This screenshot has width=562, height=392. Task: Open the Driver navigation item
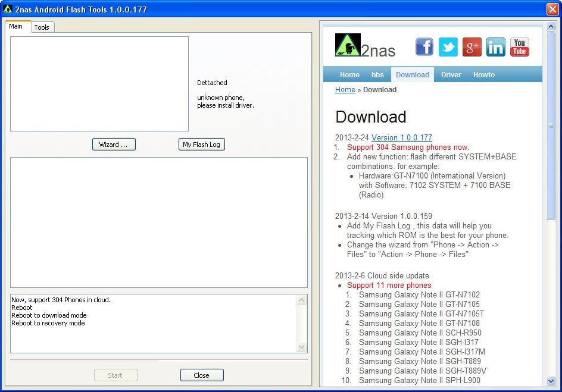451,75
